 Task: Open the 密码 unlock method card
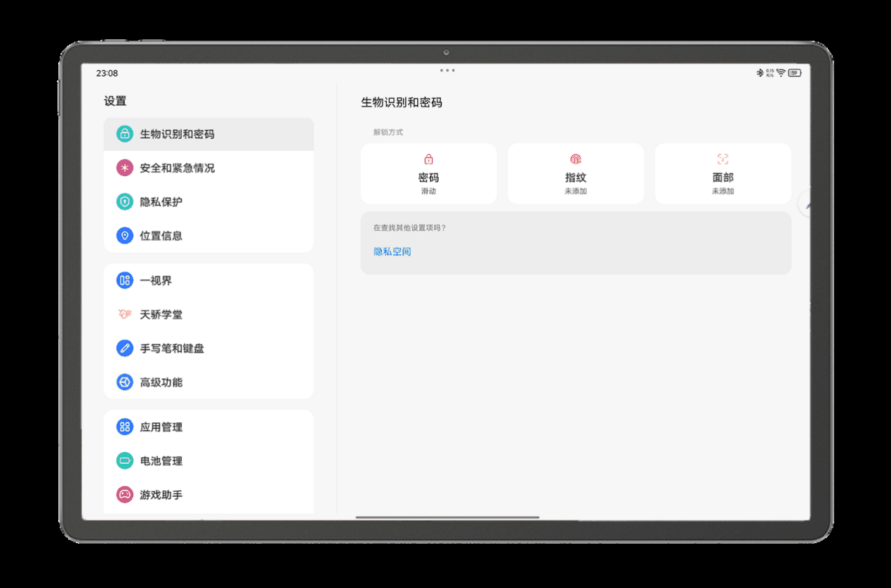click(428, 173)
